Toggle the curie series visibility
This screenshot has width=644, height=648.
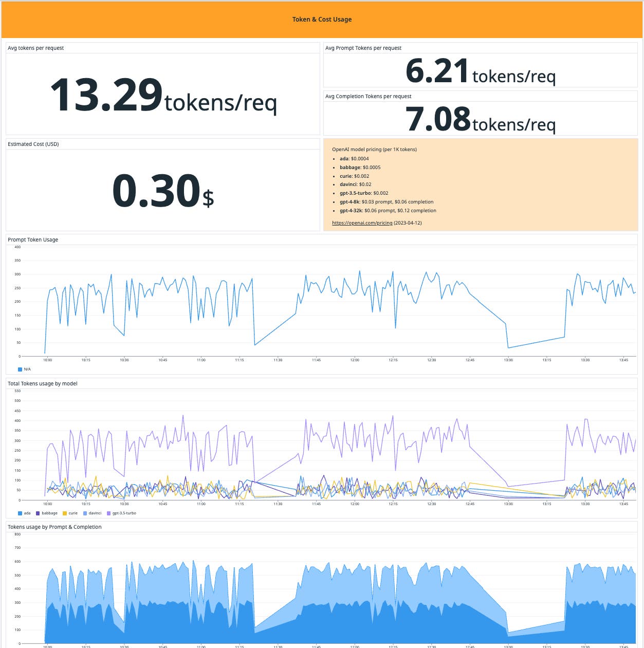pos(72,513)
